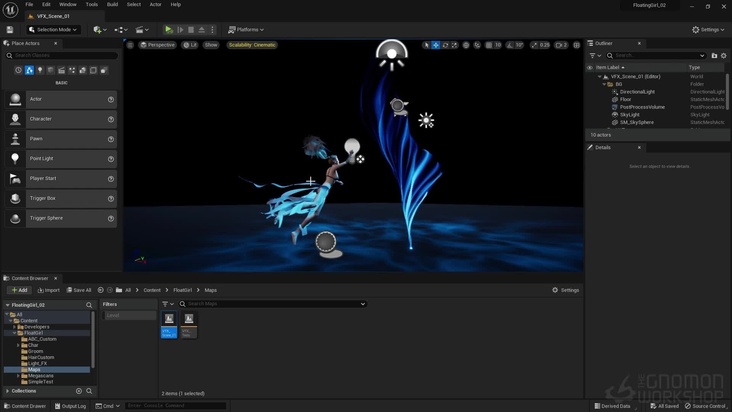
Task: Open the Platforms dropdown
Action: click(x=246, y=30)
